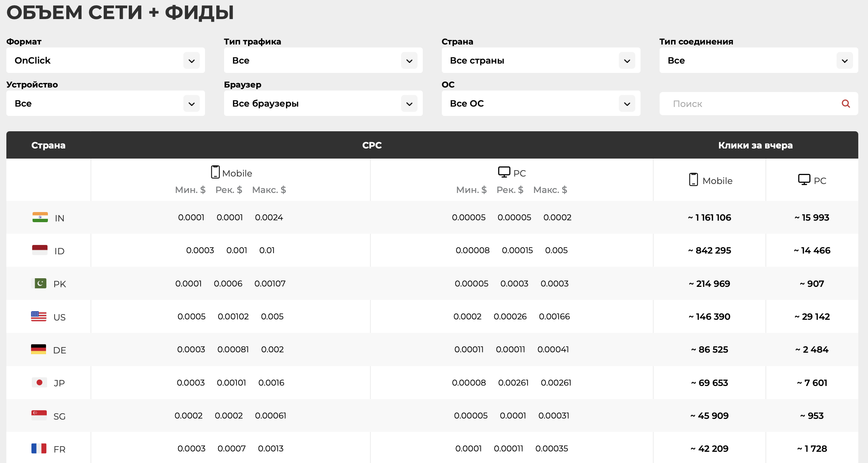Click the Pakistan flag icon

tap(40, 283)
